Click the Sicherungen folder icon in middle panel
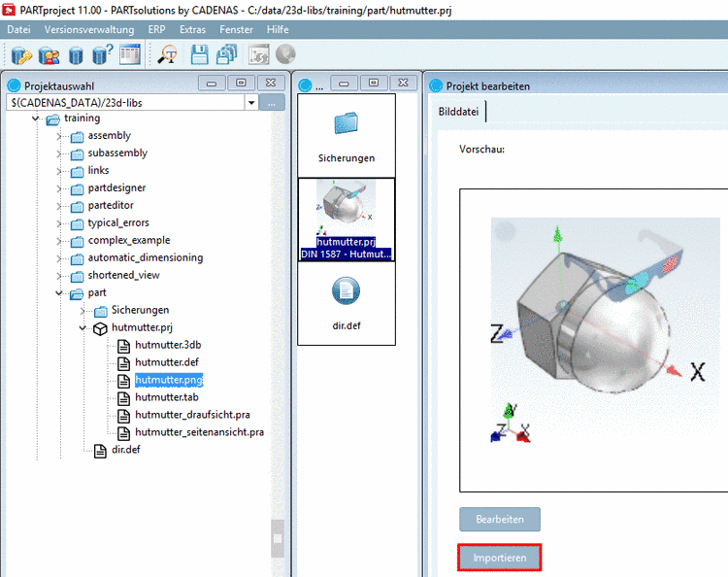Viewport: 728px width, 577px height. [x=347, y=123]
